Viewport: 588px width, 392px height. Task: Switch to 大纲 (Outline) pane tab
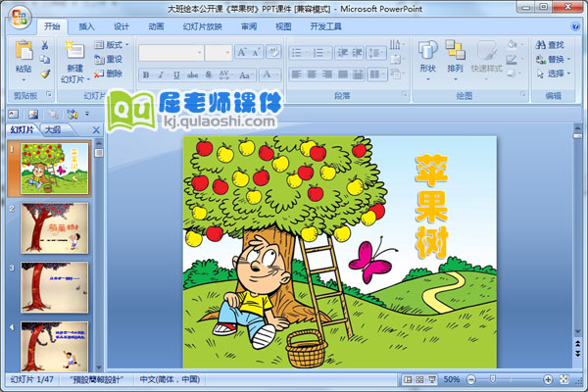[x=53, y=129]
